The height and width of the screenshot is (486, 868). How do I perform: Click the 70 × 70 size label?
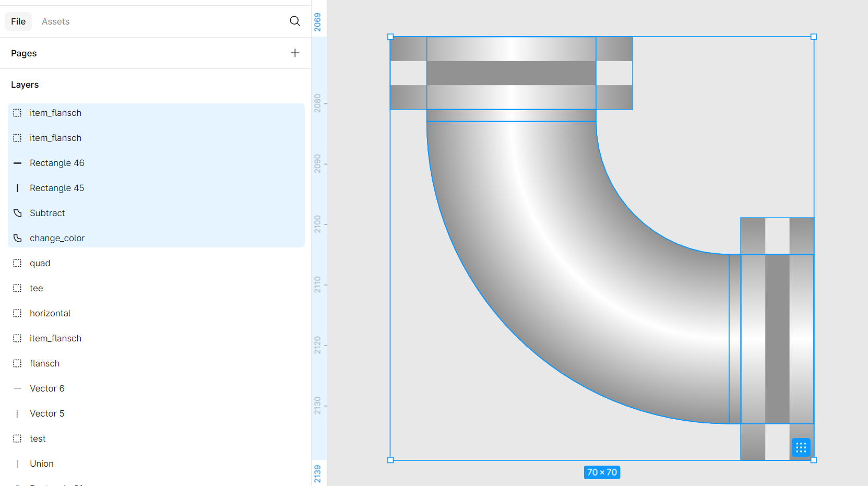[602, 472]
